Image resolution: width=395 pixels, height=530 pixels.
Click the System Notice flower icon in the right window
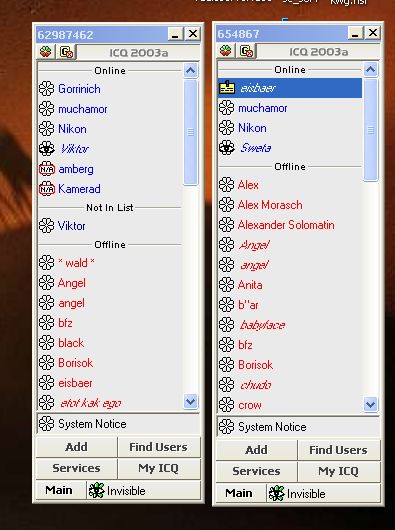[226, 427]
